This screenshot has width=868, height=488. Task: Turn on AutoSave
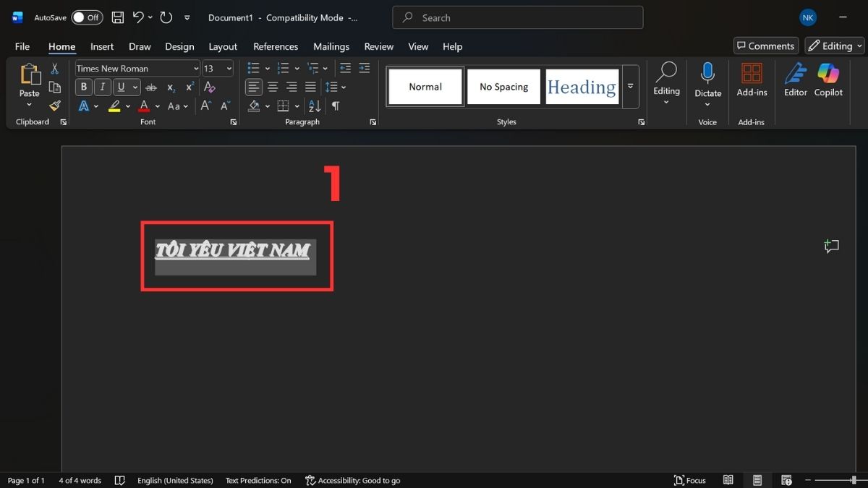pos(86,17)
